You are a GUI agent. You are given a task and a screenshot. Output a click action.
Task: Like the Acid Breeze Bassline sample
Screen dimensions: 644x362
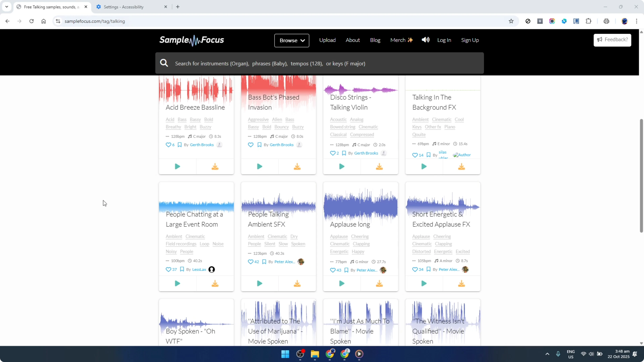[x=168, y=145]
